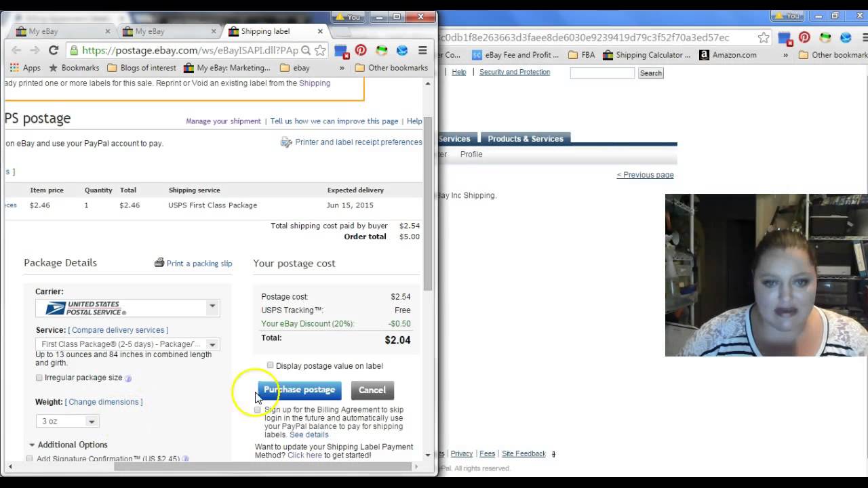Image resolution: width=868 pixels, height=488 pixels.
Task: Open the Manage your shipment link
Action: click(223, 121)
